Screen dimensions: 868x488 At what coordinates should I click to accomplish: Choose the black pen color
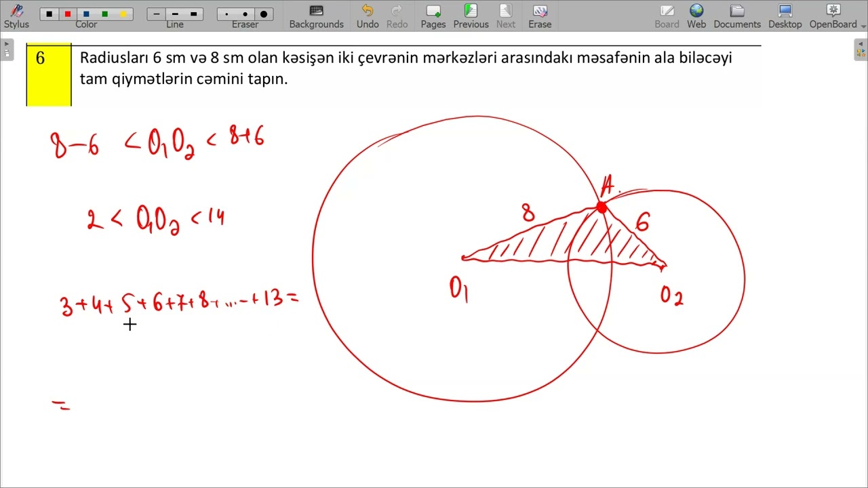[x=50, y=14]
